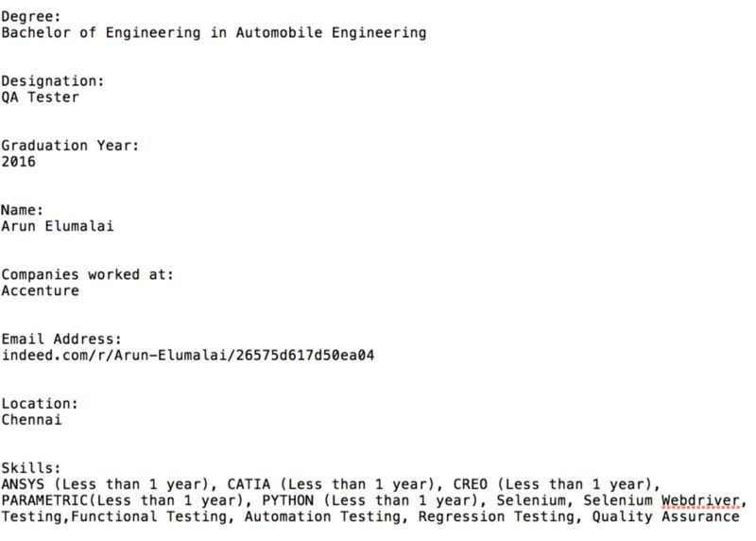This screenshot has height=541, width=756.
Task: Click the "QA Tester" text
Action: tap(40, 97)
